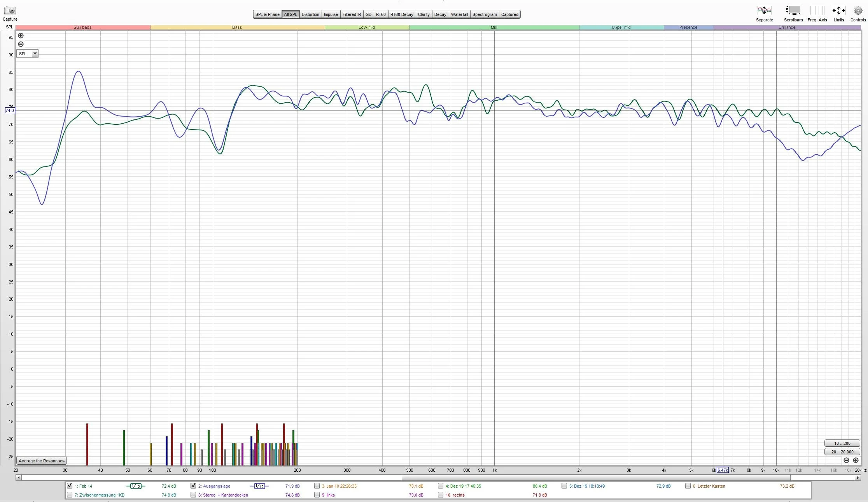The width and height of the screenshot is (868, 502).
Task: Click the '20 .. 20.000' range button
Action: (842, 452)
